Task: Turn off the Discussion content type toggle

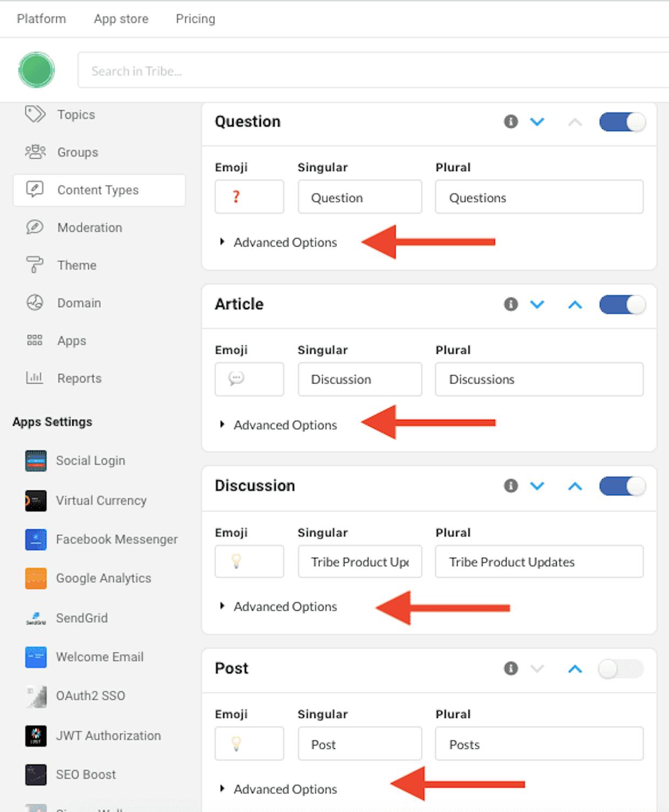Action: 622,486
